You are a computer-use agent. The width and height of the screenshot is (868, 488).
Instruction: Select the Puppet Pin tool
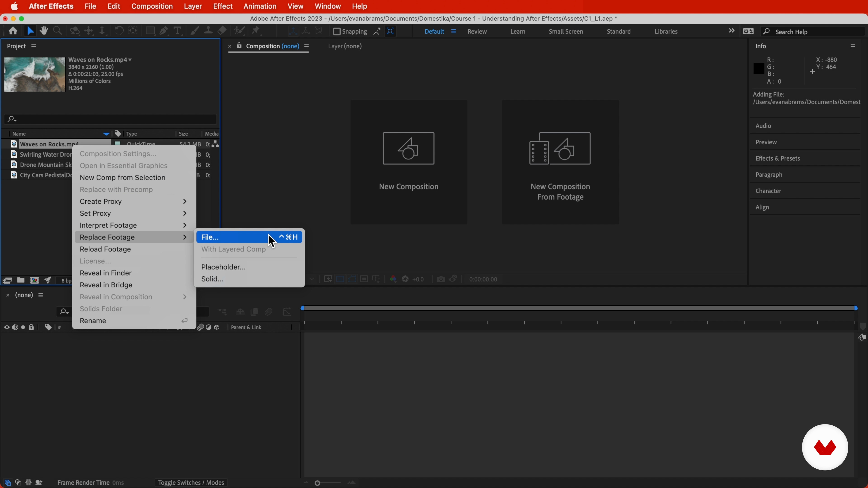tap(256, 31)
